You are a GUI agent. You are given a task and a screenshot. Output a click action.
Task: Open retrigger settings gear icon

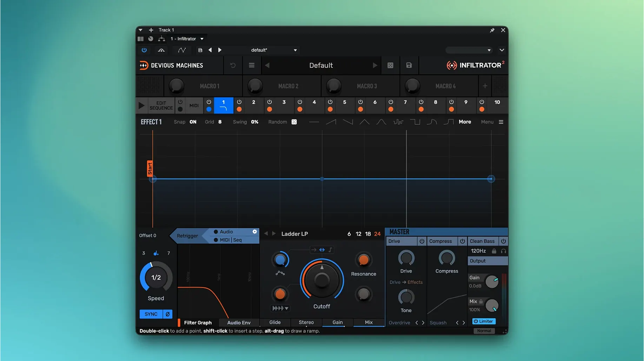tap(255, 232)
